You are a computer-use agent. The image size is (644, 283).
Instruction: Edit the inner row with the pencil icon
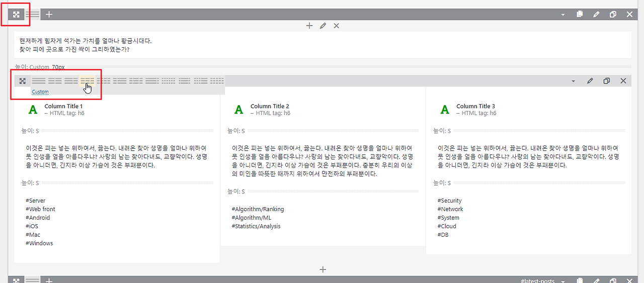(x=590, y=81)
